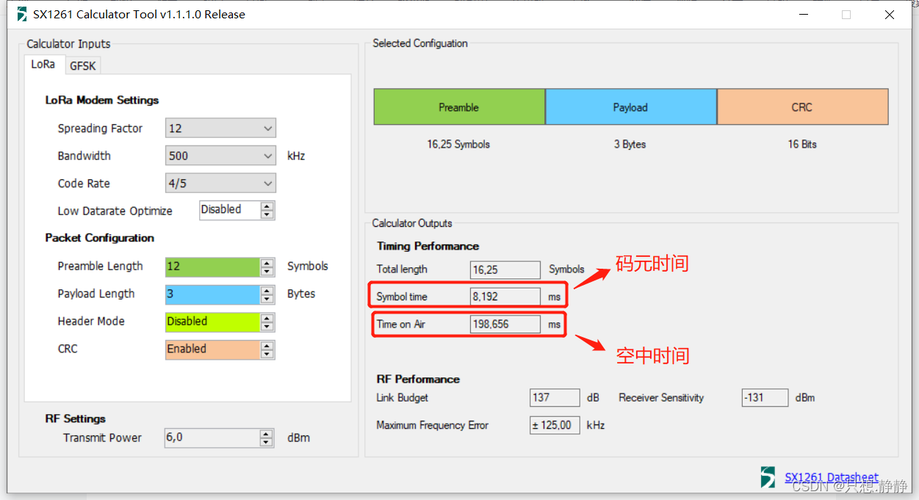This screenshot has width=919, height=500.
Task: Minimize the calculator window
Action: point(804,14)
